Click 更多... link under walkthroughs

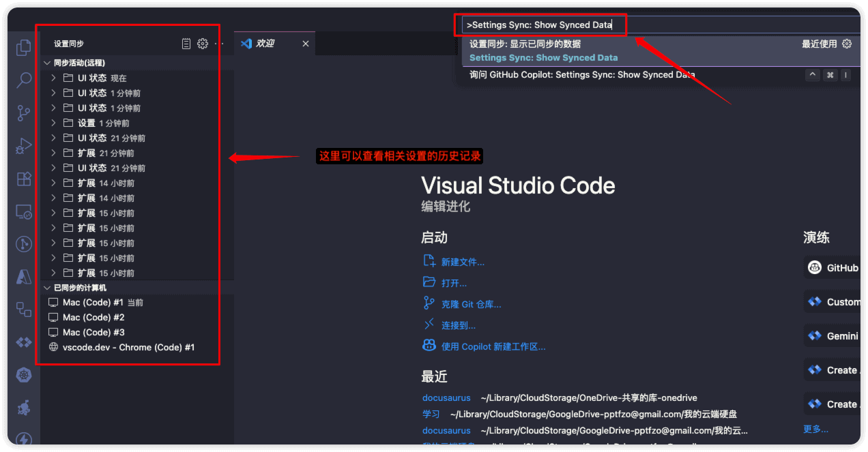tap(816, 429)
